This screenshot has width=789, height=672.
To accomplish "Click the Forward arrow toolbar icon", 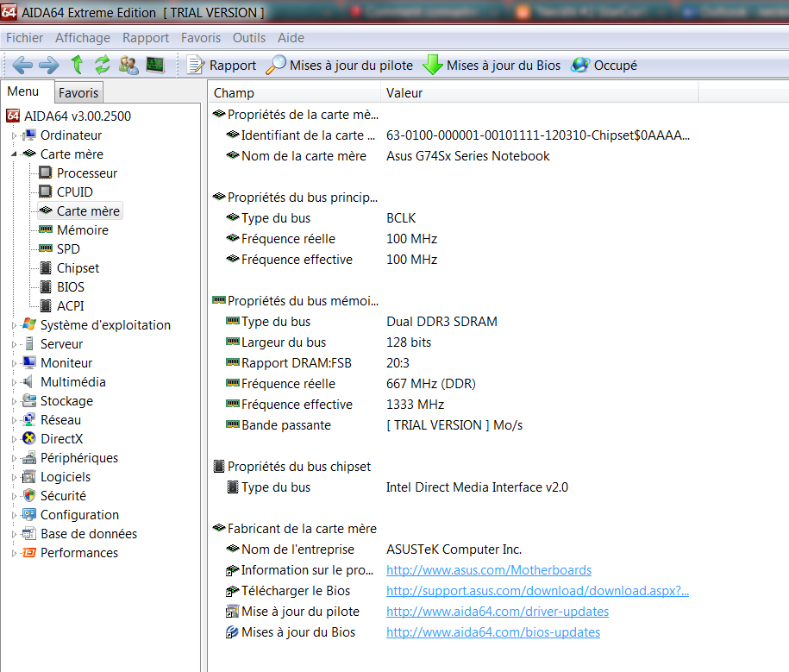I will click(x=49, y=65).
